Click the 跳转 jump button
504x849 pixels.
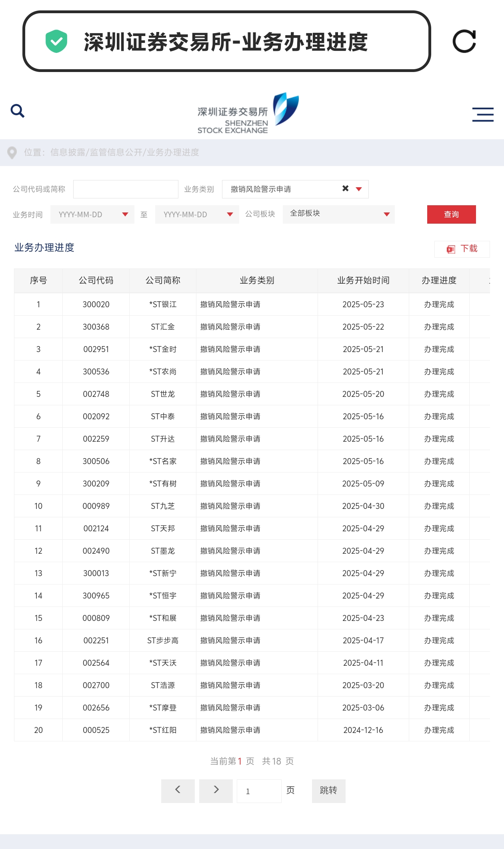[329, 791]
